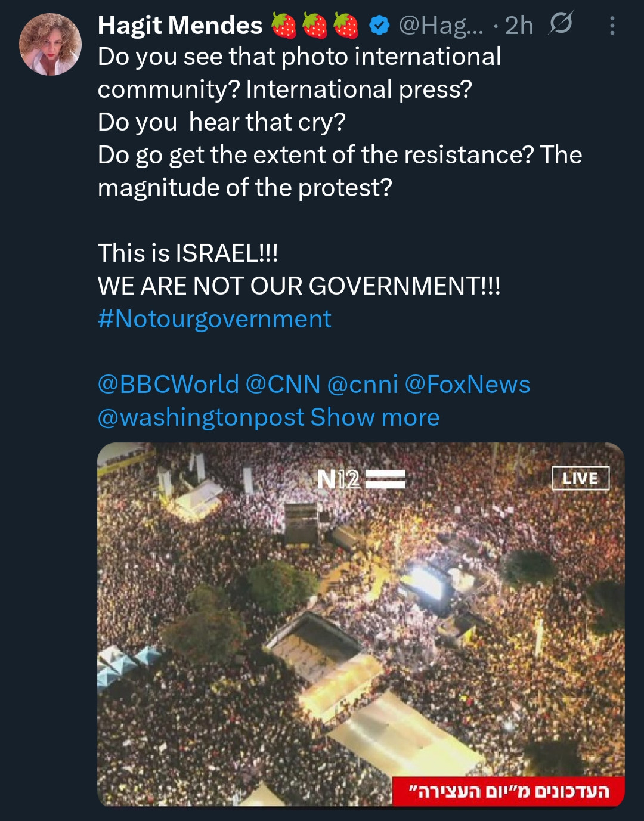Click the red Hebrew news banner
644x821 pixels.
tap(508, 792)
